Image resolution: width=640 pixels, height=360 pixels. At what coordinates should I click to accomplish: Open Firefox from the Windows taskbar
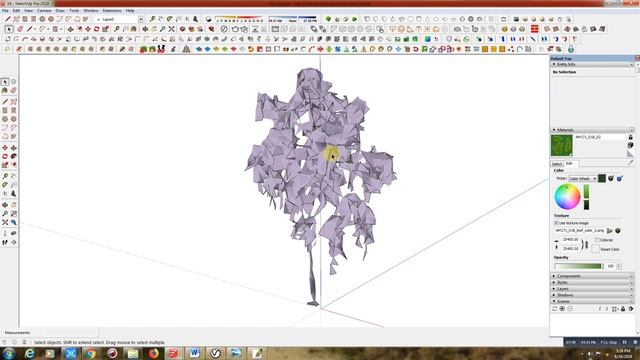[153, 353]
